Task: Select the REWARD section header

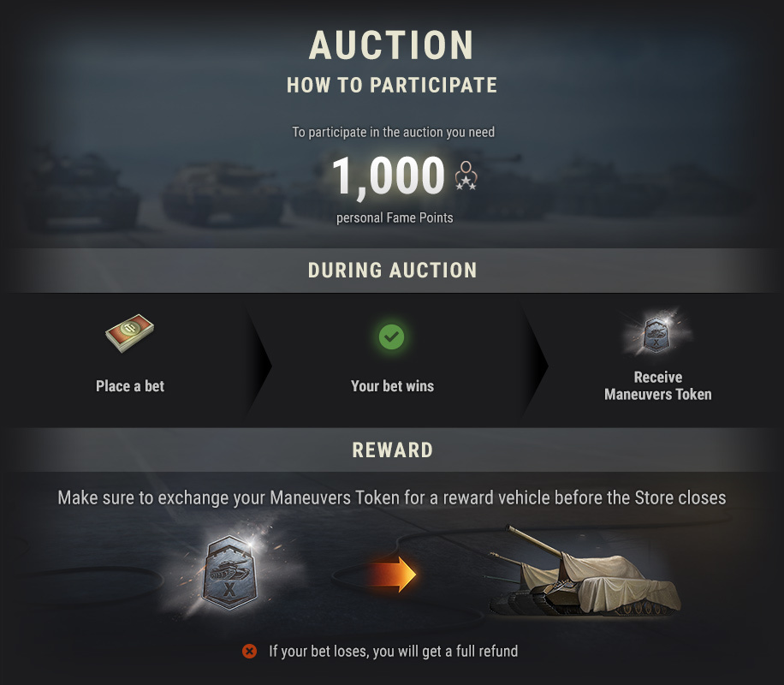Action: point(392,450)
